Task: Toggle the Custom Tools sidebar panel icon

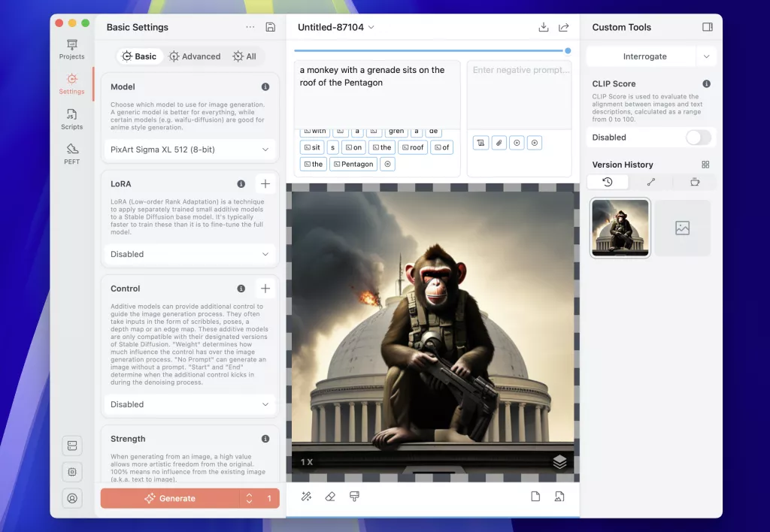Action: click(x=707, y=27)
